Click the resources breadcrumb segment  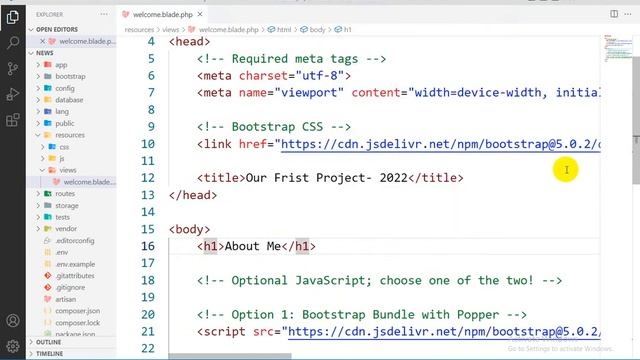tap(139, 30)
